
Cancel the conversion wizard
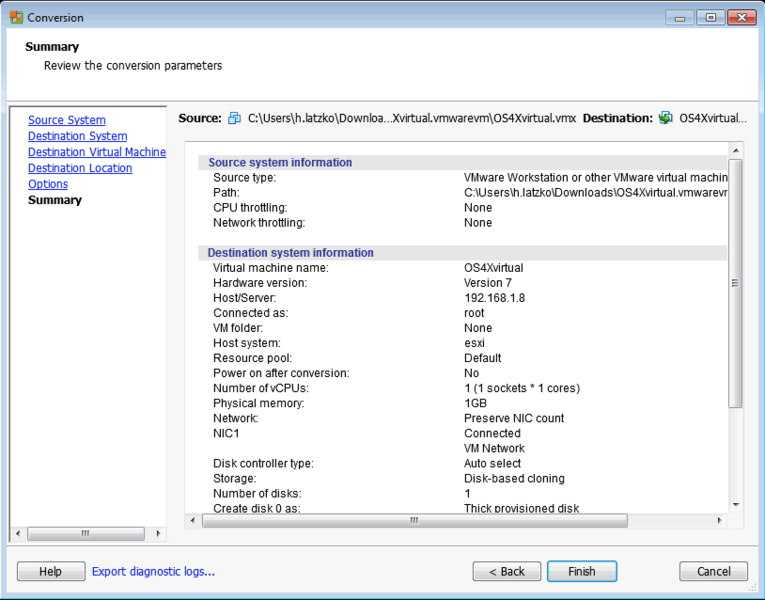tap(713, 572)
